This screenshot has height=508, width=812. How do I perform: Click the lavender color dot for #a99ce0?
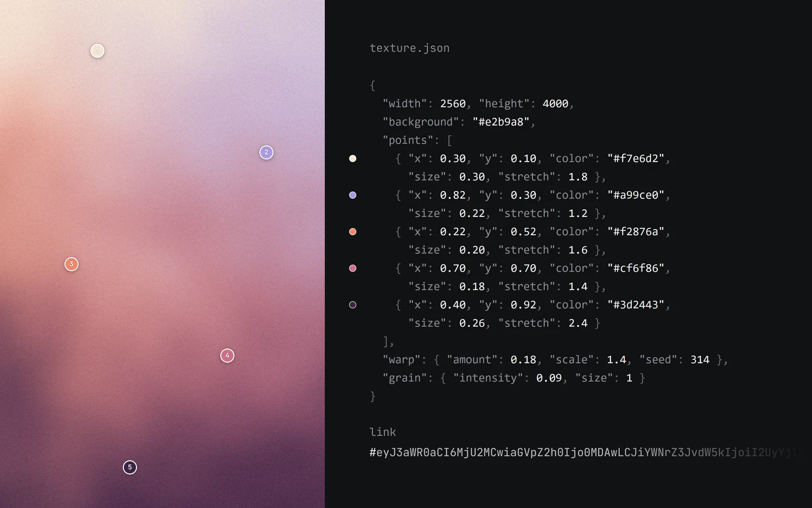(x=353, y=195)
